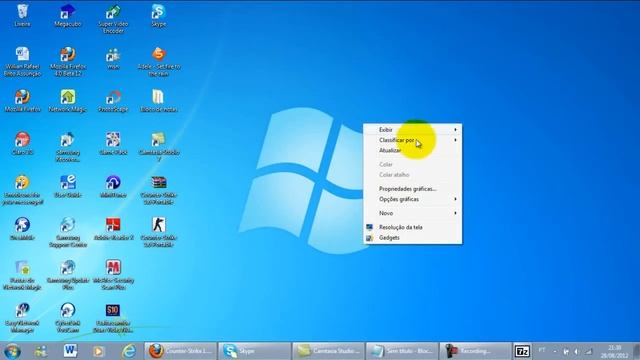This screenshot has width=640, height=360.
Task: Open the media player taskbar icon
Action: tap(98, 351)
